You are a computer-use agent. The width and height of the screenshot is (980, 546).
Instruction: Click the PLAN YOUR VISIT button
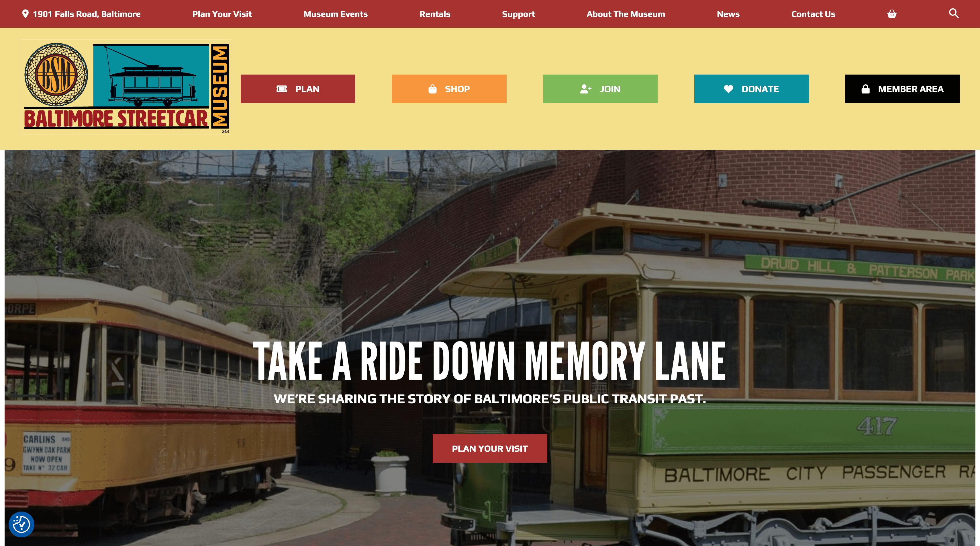point(490,448)
